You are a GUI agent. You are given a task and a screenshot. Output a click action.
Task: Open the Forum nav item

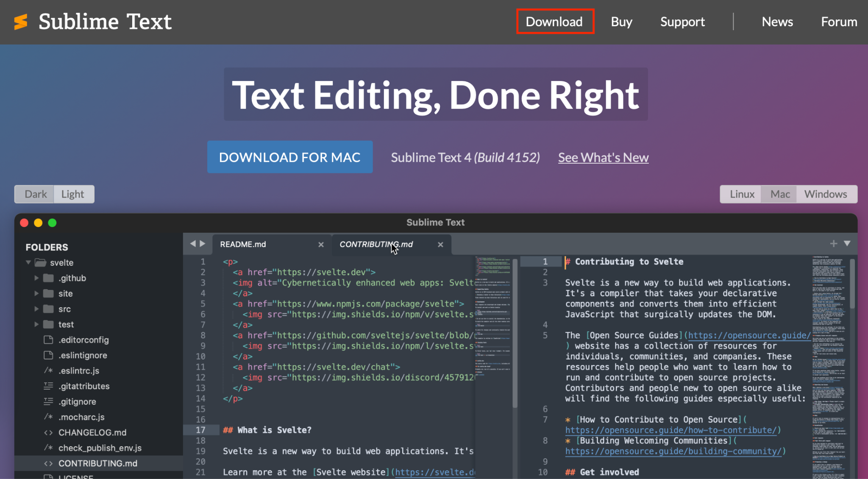pos(839,22)
